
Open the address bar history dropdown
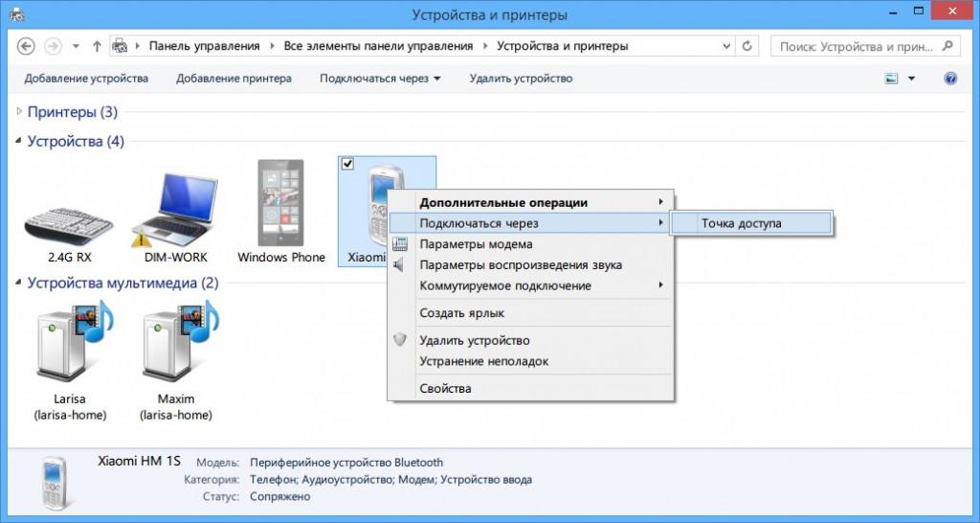coord(726,46)
